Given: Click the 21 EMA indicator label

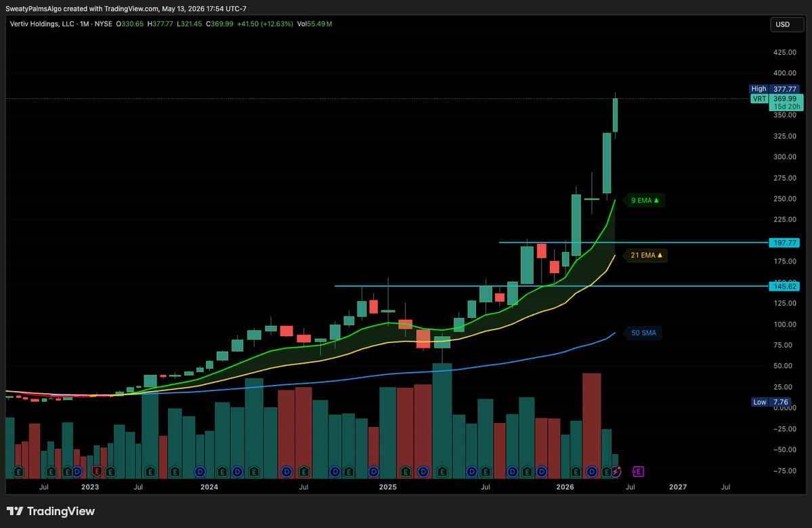Looking at the screenshot, I should click(646, 256).
